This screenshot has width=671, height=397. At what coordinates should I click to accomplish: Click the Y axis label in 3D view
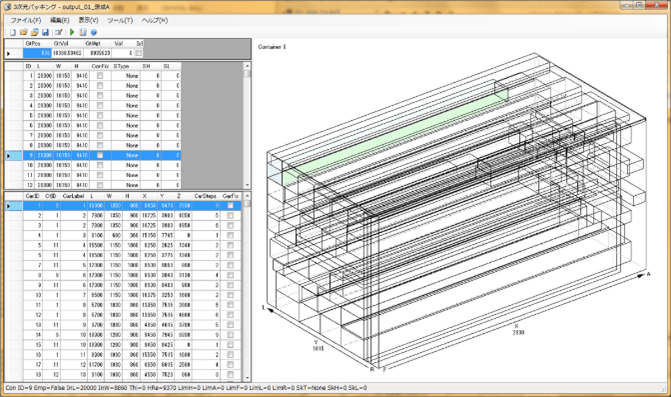click(x=317, y=342)
